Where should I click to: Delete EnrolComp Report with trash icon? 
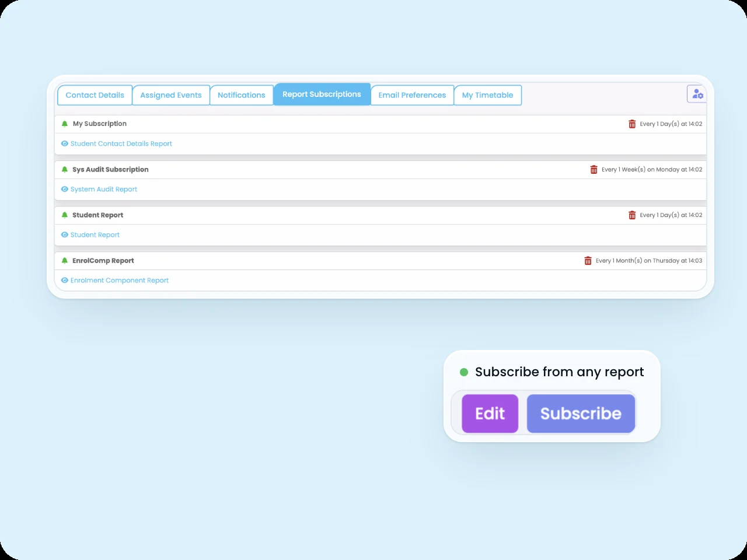coord(588,260)
